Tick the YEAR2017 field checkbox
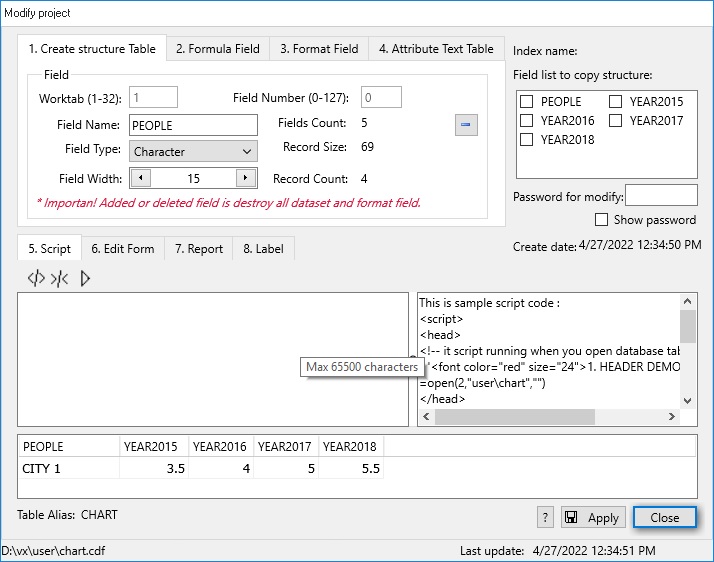Viewport: 714px width, 562px height. click(615, 120)
